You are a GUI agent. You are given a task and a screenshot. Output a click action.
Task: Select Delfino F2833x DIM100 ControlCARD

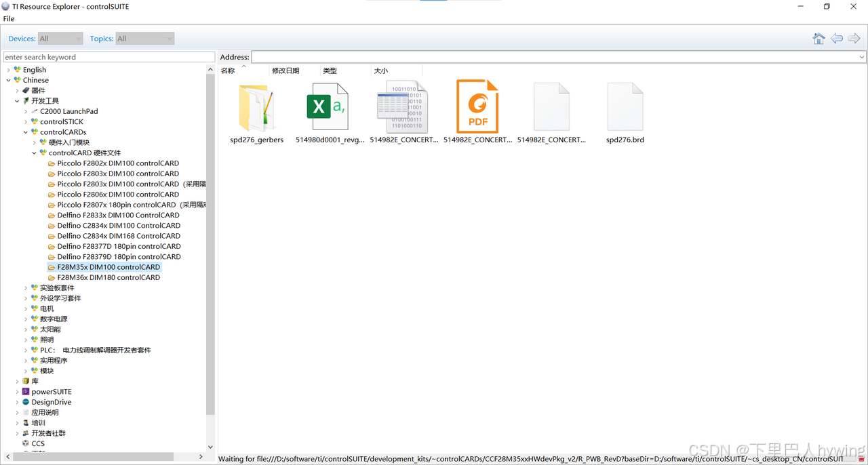click(x=119, y=215)
